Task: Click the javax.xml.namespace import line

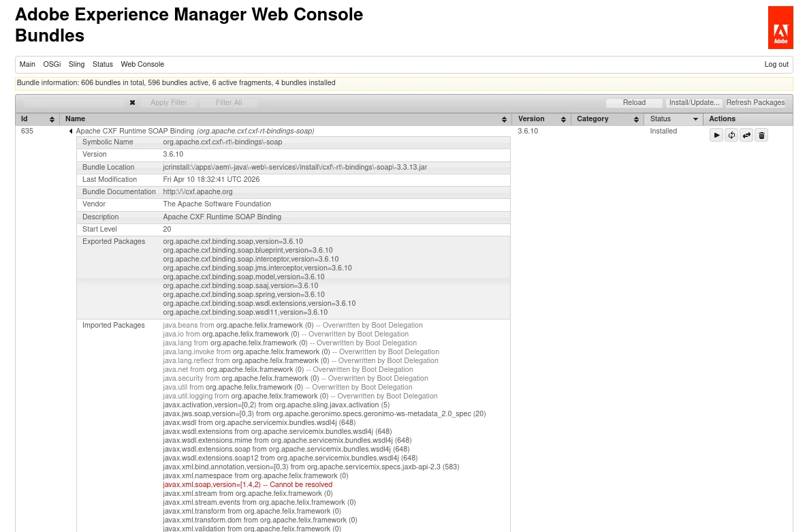Action: pos(255,476)
